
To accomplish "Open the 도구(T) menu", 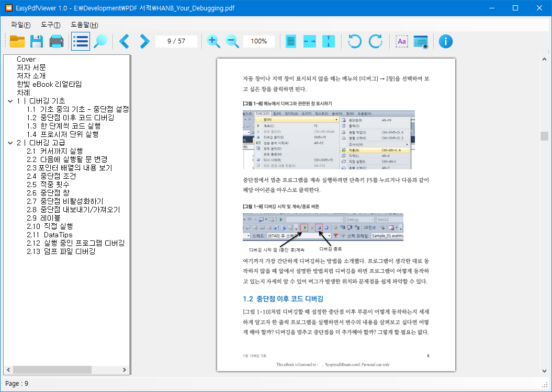I will click(50, 25).
